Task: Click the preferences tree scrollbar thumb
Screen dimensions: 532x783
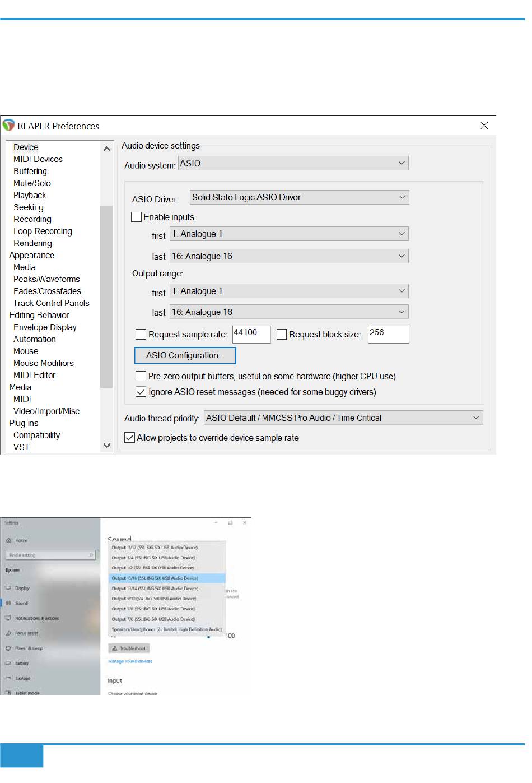Action: (106, 296)
